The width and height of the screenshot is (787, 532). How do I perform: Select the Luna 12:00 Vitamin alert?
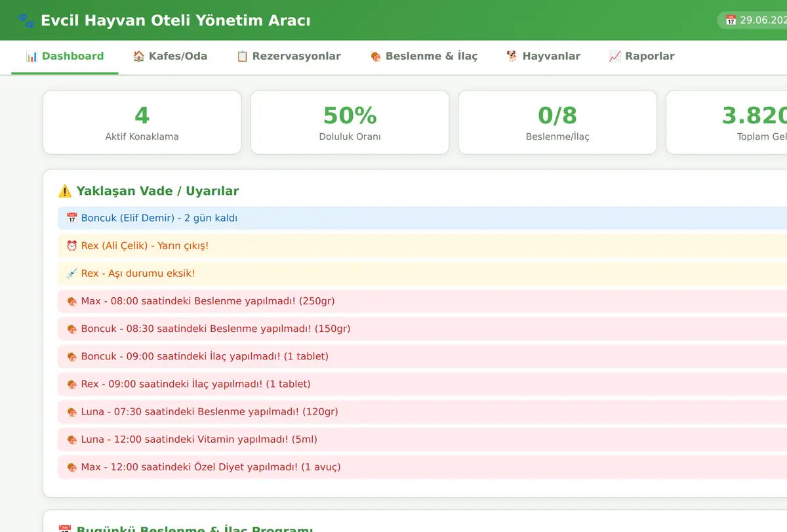[x=422, y=440]
